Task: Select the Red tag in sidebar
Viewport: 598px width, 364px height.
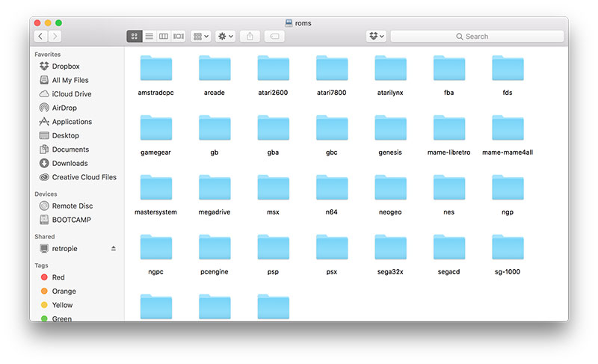Action: pos(58,277)
